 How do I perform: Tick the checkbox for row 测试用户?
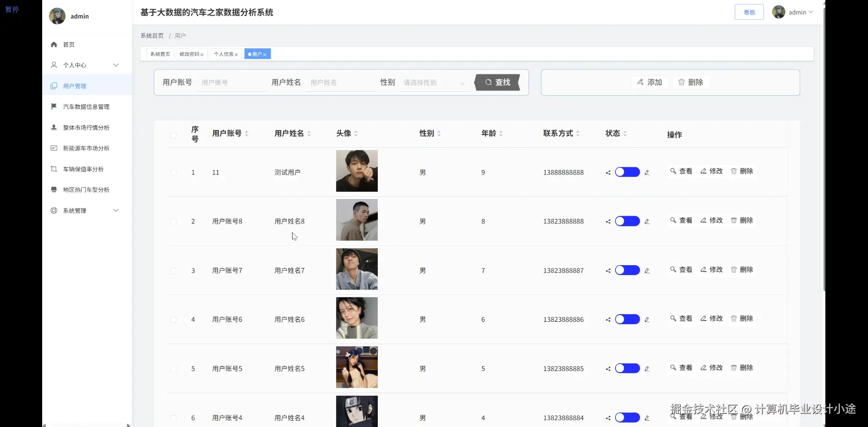[x=173, y=173]
